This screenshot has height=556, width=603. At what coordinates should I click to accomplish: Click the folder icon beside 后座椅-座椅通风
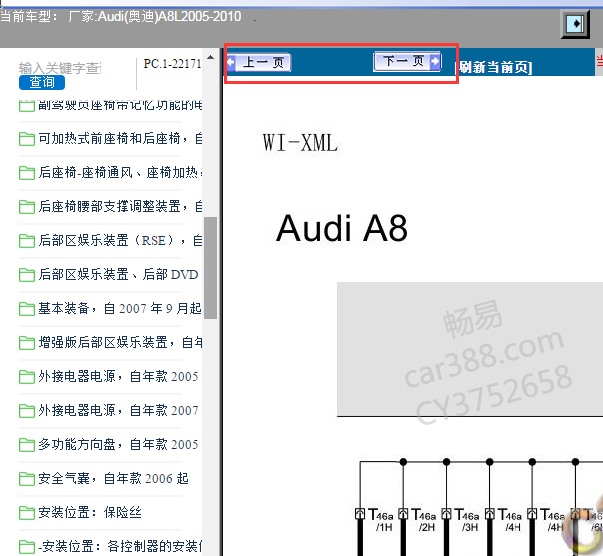point(27,173)
